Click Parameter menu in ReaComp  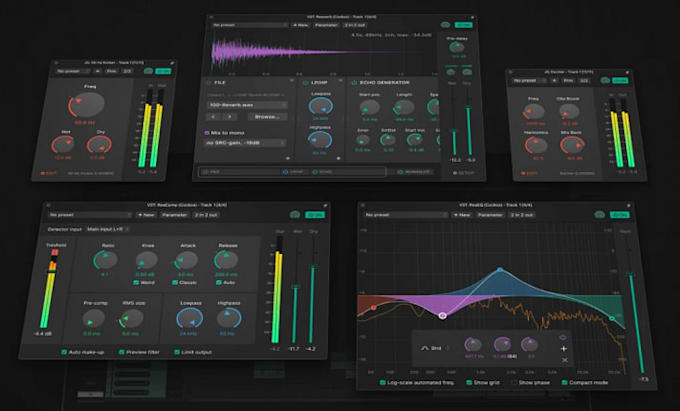[x=174, y=215]
